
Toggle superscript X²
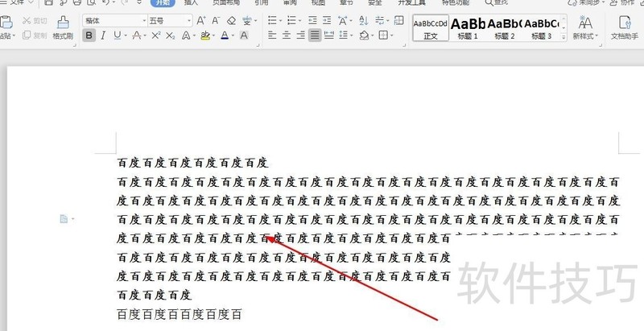click(x=155, y=35)
